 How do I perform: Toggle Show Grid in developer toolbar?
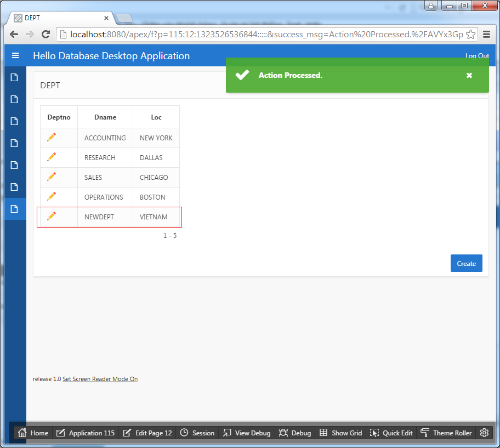coord(340,433)
